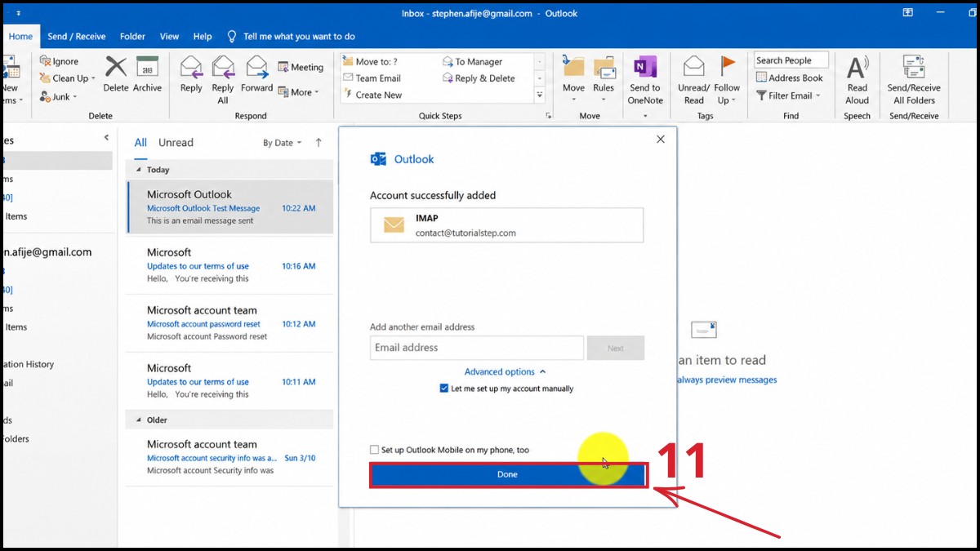Open the Clean Up dropdown
Image resolution: width=980 pixels, height=551 pixels.
point(68,78)
